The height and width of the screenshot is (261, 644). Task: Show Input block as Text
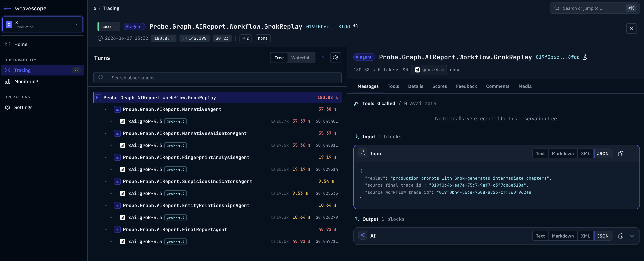540,154
